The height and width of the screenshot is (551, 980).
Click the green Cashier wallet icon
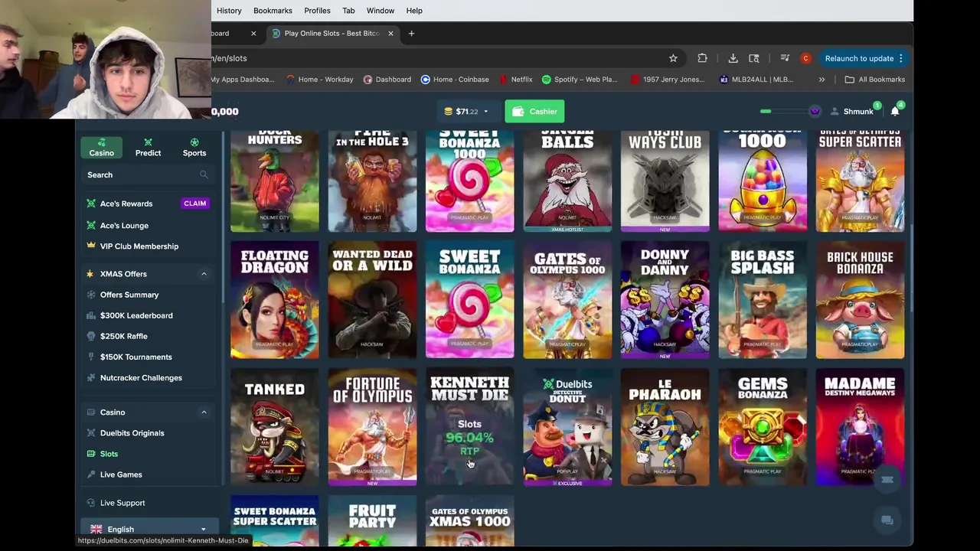coord(518,112)
